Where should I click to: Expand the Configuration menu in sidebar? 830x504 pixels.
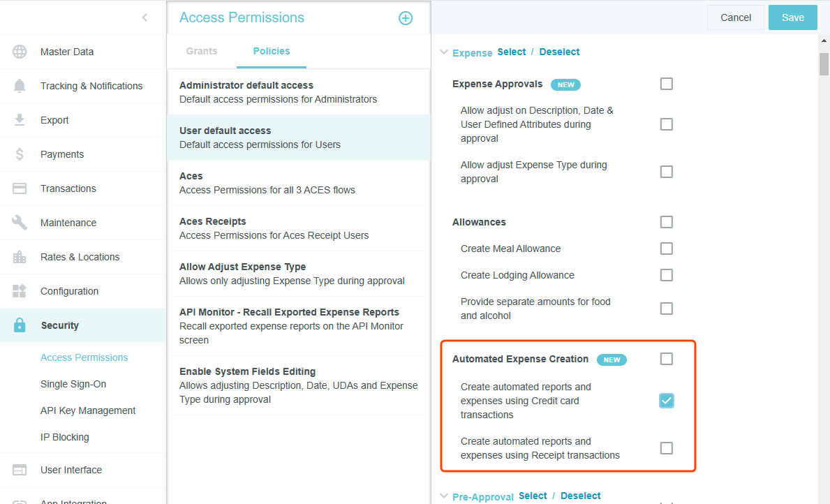[69, 291]
